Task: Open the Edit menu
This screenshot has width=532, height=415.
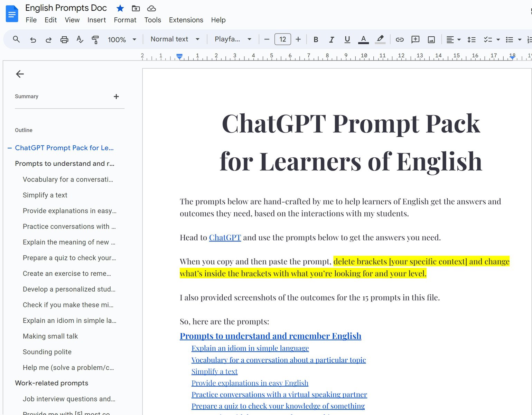Action: [50, 20]
